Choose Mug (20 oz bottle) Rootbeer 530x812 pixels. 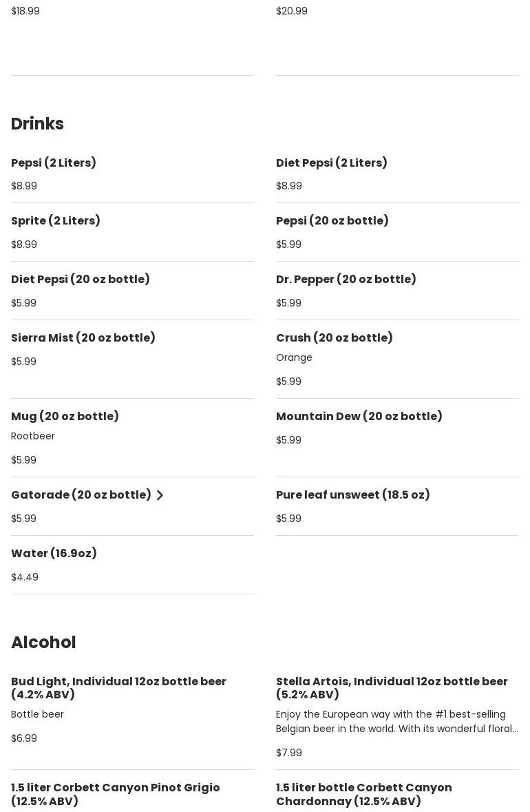tap(65, 417)
